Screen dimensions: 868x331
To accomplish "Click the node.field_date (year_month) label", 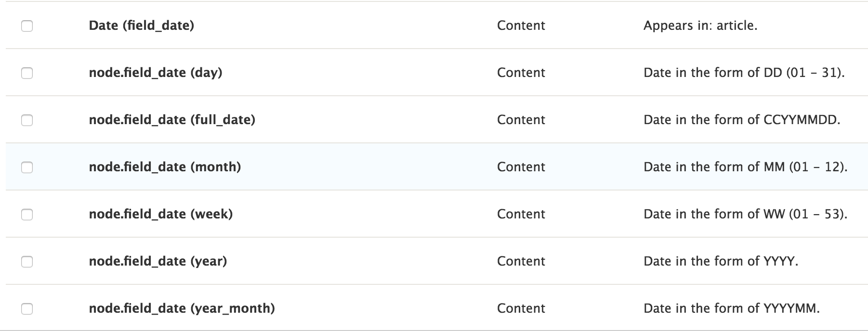I will (182, 308).
